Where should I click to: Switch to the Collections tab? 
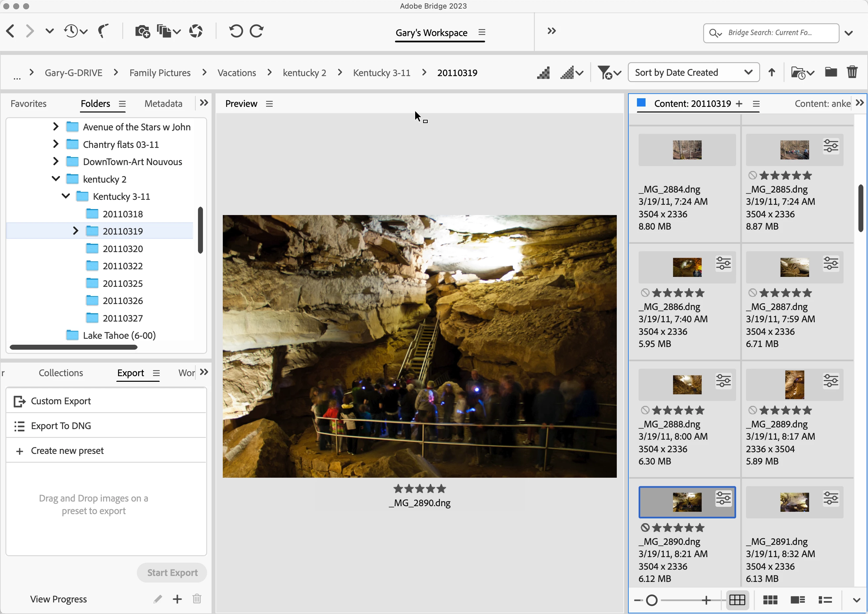pyautogui.click(x=60, y=373)
